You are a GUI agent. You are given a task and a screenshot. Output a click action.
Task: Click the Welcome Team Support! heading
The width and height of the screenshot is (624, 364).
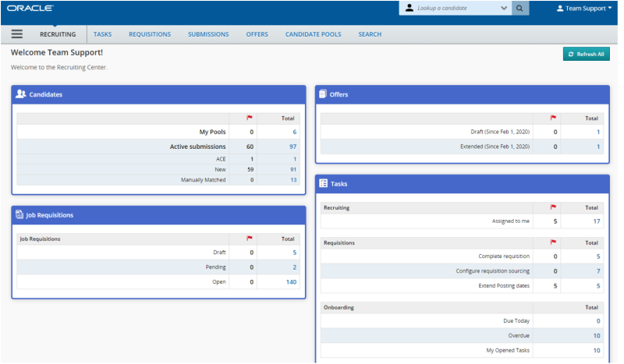click(57, 53)
